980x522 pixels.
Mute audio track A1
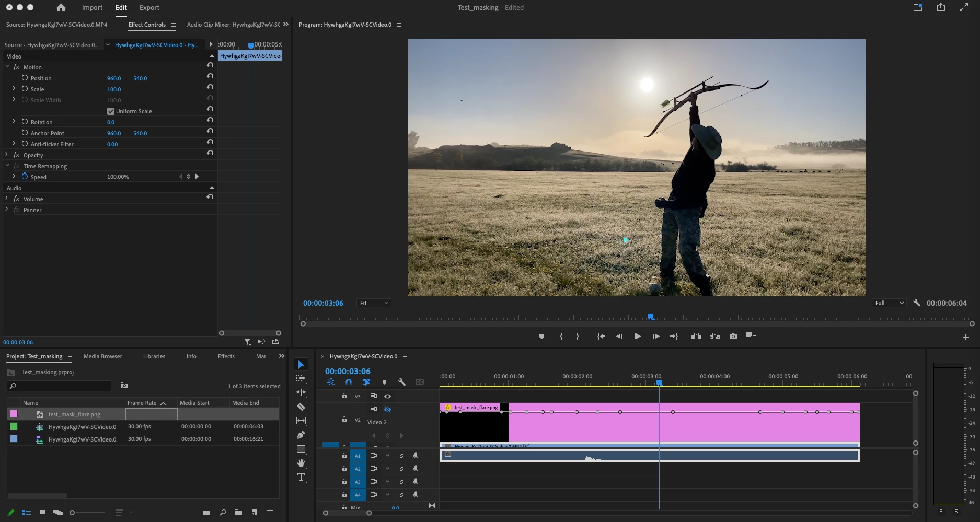click(x=387, y=456)
